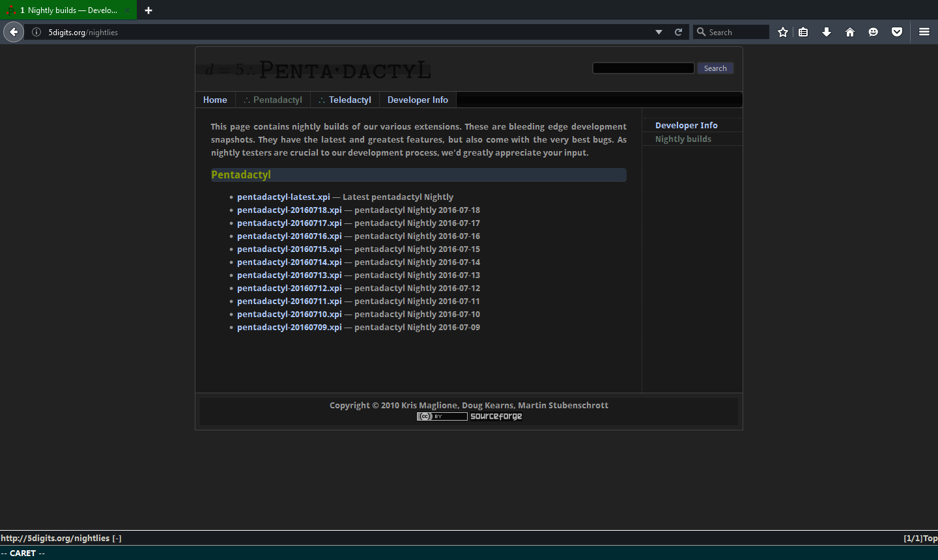Download pentadactyl-20160713.xpi
This screenshot has height=560, width=938.
(289, 275)
